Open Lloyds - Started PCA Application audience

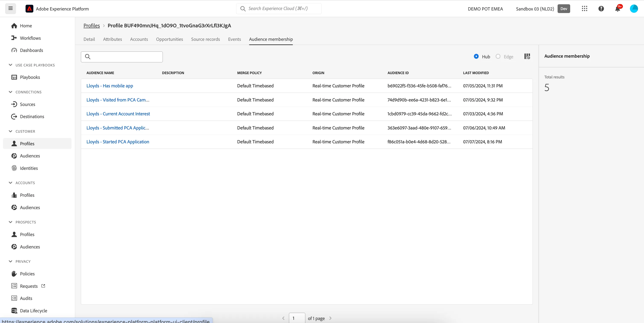pyautogui.click(x=118, y=142)
